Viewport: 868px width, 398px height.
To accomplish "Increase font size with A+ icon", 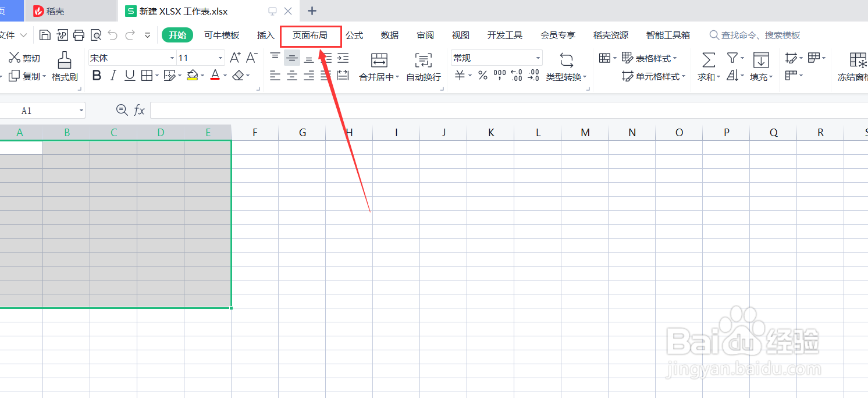I will pos(235,58).
